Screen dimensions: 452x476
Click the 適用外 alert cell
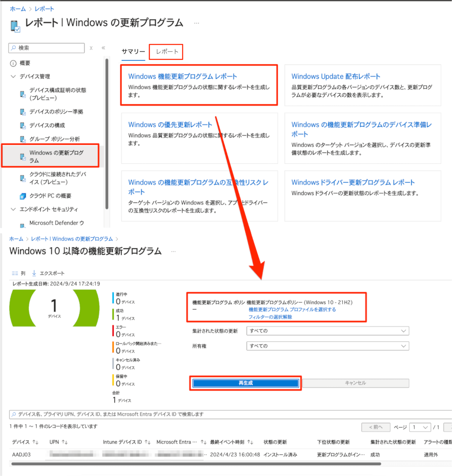click(431, 455)
